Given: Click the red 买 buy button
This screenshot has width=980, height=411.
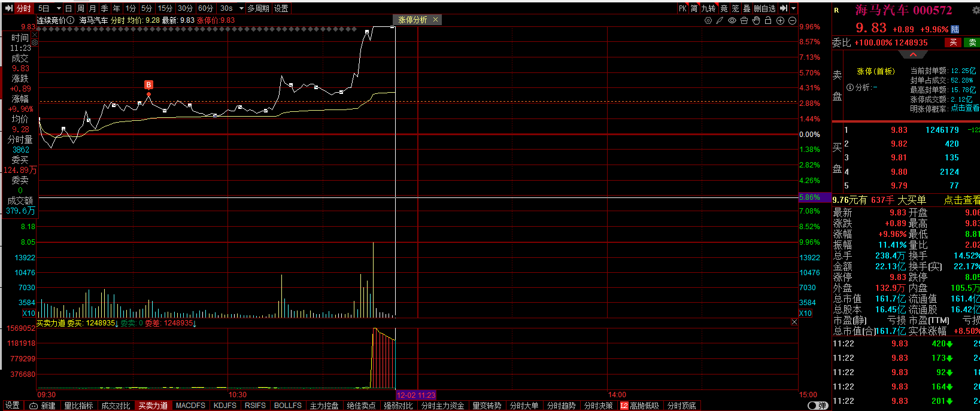Looking at the screenshot, I should click(x=953, y=42).
